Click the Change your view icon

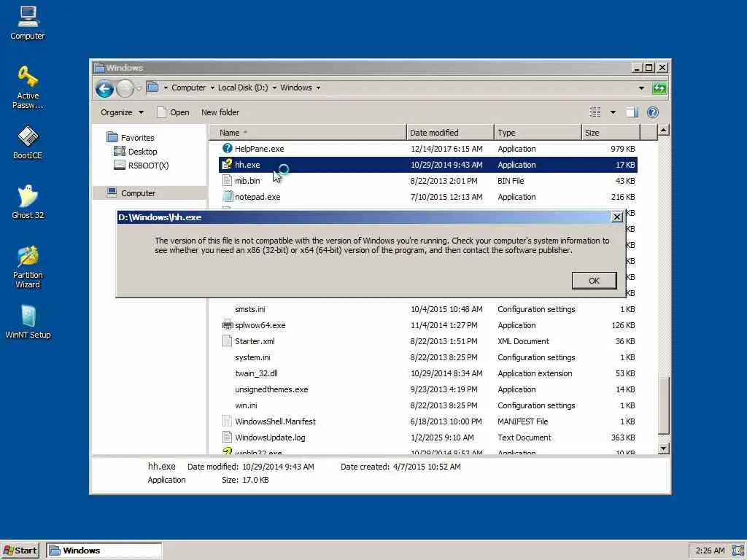(595, 112)
